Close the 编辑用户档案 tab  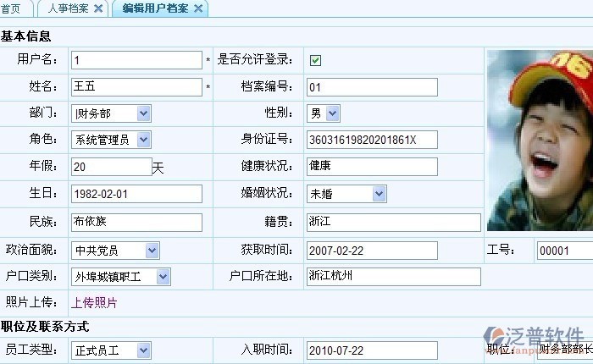pyautogui.click(x=198, y=8)
